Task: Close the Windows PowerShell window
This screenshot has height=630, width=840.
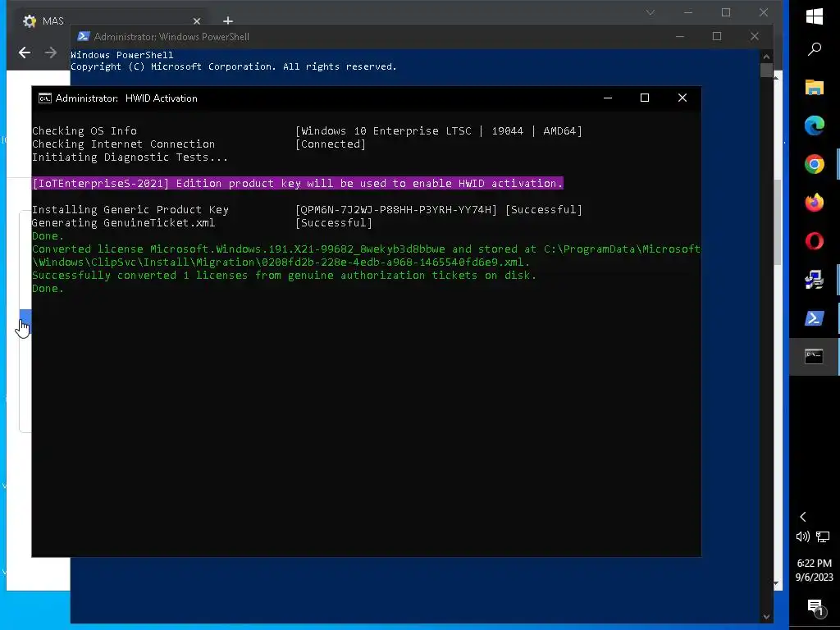Action: click(755, 36)
